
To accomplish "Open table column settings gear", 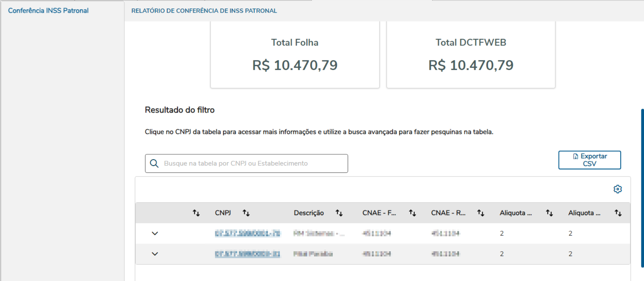I will [617, 189].
